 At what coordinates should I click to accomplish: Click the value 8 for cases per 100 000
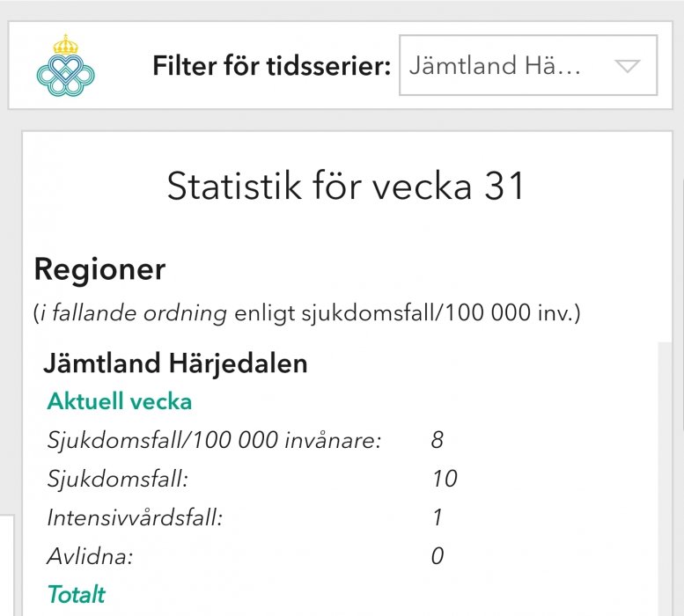[x=438, y=440]
